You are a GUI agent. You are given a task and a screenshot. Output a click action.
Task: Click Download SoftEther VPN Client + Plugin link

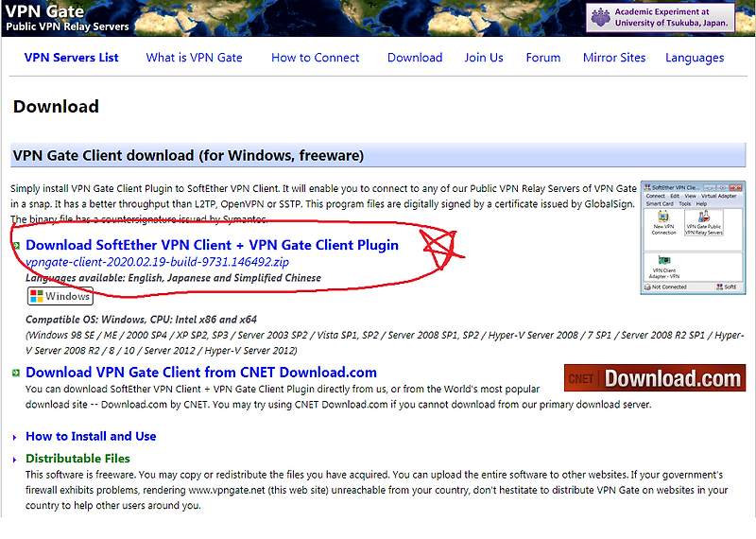click(x=212, y=245)
